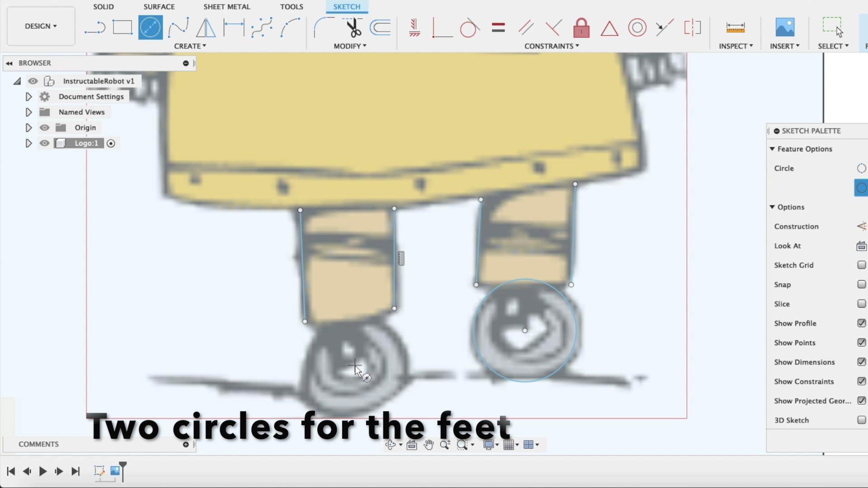Click the Look At button
This screenshot has height=488, width=868.
point(861,246)
